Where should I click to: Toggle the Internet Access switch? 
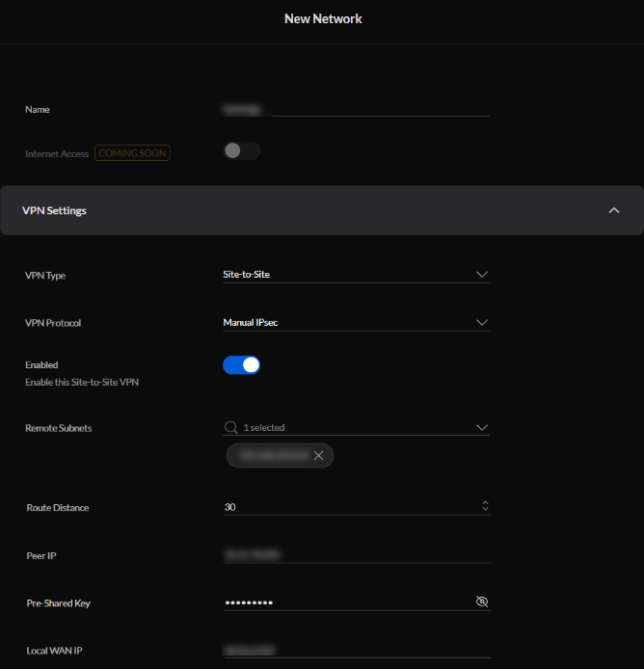tap(242, 151)
